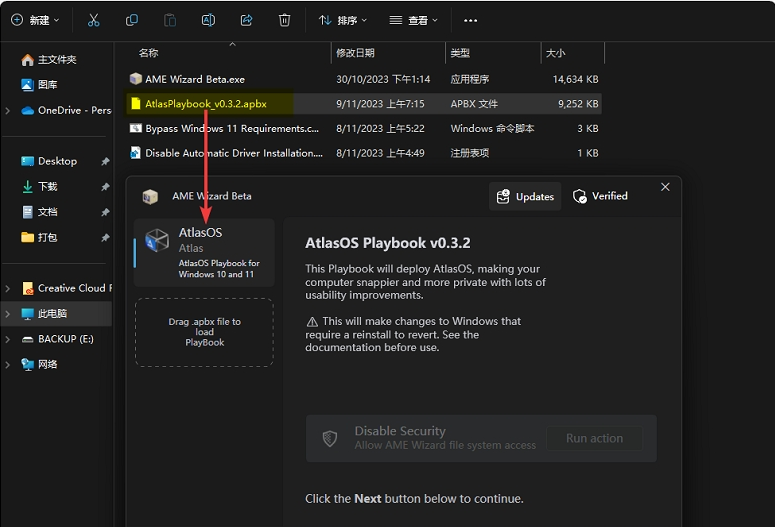Expand 此电脑 tree chevron

point(7,313)
